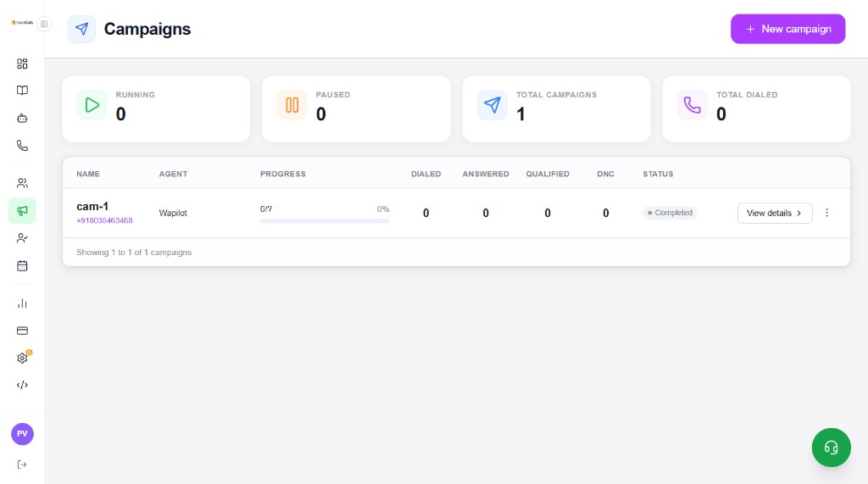The image size is (868, 484).
Task: Click the cam-1 progress bar
Action: pyautogui.click(x=325, y=221)
